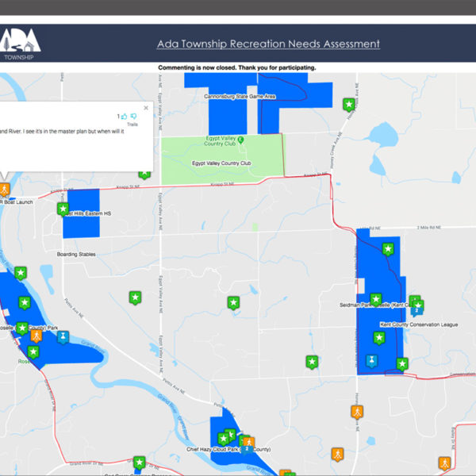
Task: Click the green star marker on Forest Hills Eastern HS
Action: click(63, 209)
